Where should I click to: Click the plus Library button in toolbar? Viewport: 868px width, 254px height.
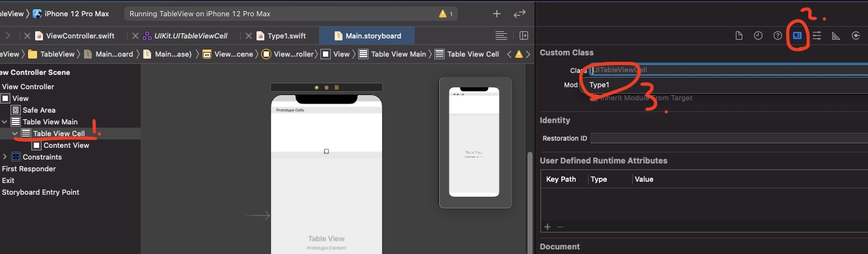point(497,14)
